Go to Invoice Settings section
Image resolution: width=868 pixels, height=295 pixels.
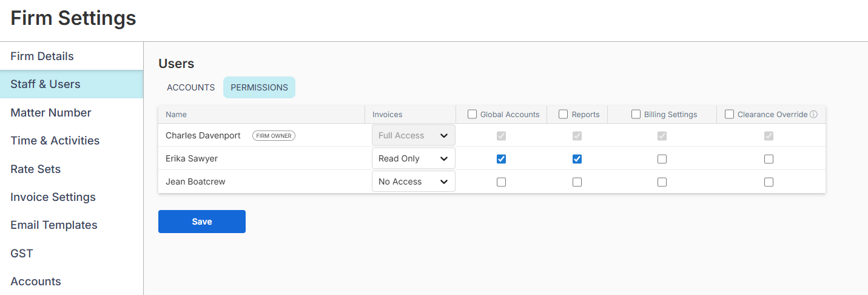[53, 197]
